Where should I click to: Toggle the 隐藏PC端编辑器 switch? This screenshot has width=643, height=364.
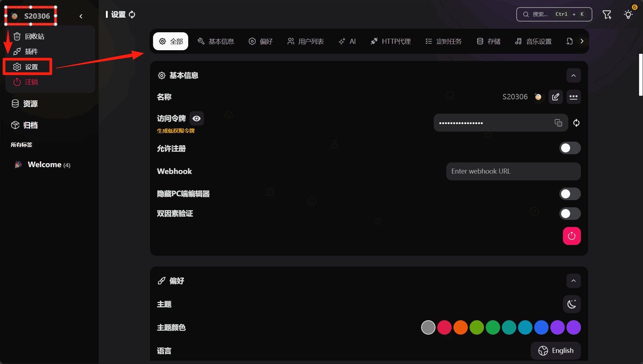(570, 194)
